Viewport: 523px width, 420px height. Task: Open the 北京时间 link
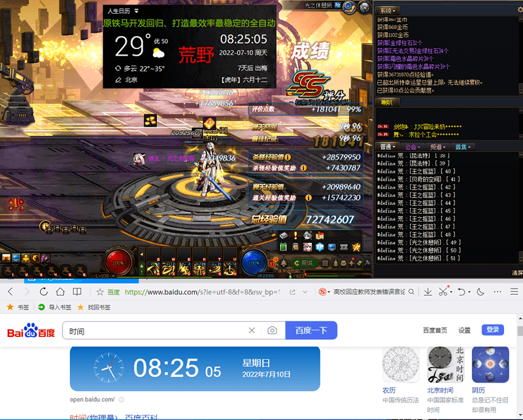click(440, 391)
